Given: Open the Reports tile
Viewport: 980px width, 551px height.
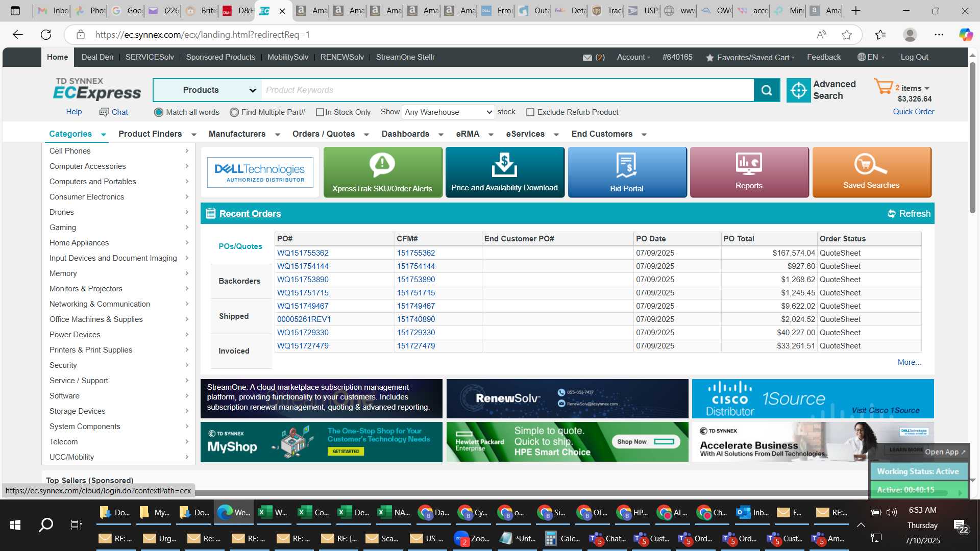Looking at the screenshot, I should [749, 172].
